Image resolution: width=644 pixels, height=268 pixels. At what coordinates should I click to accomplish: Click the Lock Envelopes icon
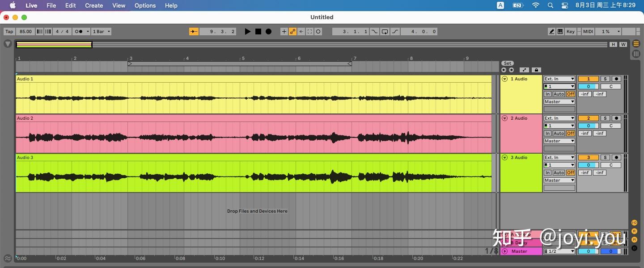[536, 70]
